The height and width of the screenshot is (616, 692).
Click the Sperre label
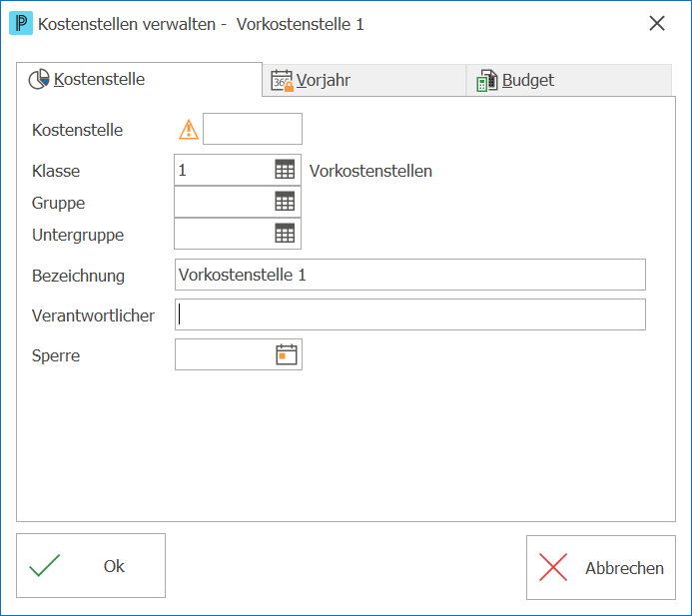(x=56, y=356)
